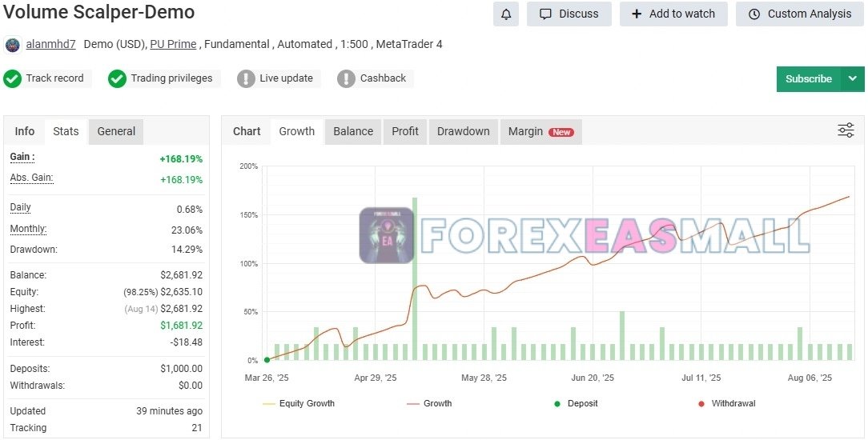Toggle Growth legend series visibility

(429, 403)
